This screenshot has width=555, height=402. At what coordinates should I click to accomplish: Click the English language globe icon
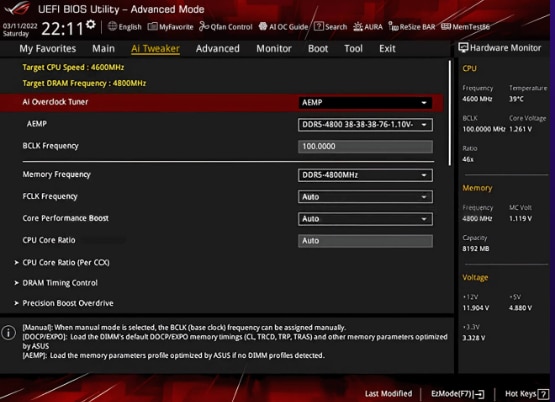pyautogui.click(x=112, y=26)
